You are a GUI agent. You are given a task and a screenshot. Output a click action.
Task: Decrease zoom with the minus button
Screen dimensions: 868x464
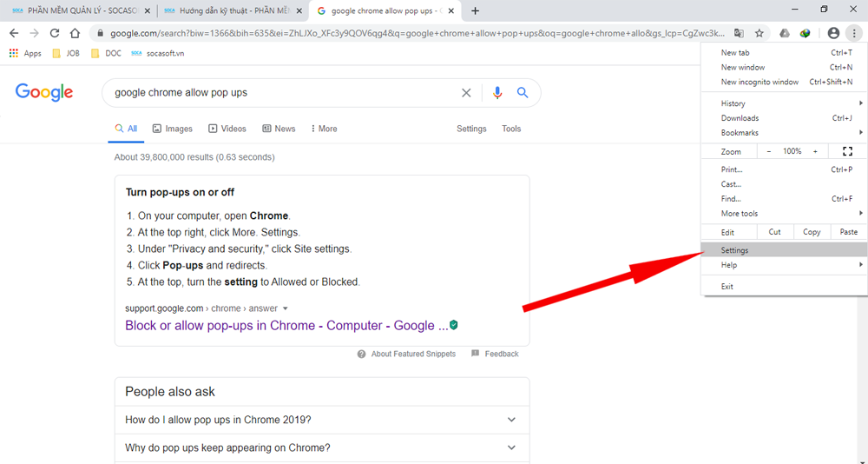[x=769, y=151]
